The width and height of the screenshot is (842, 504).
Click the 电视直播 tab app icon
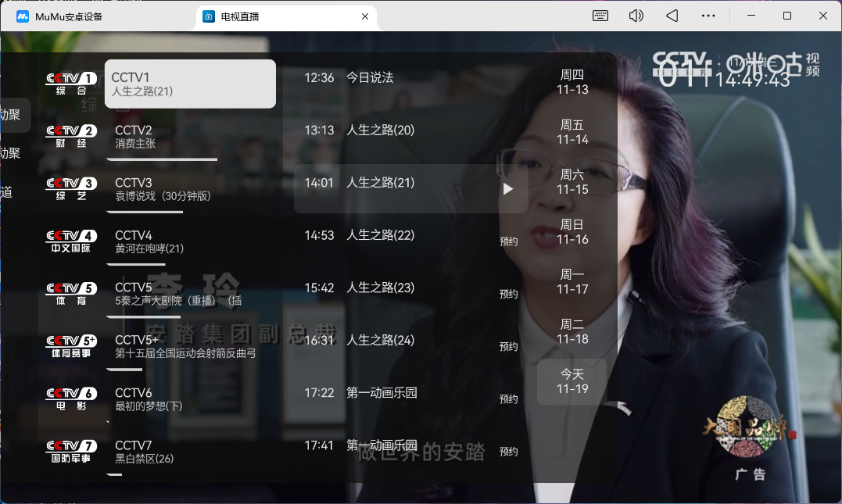(x=209, y=16)
